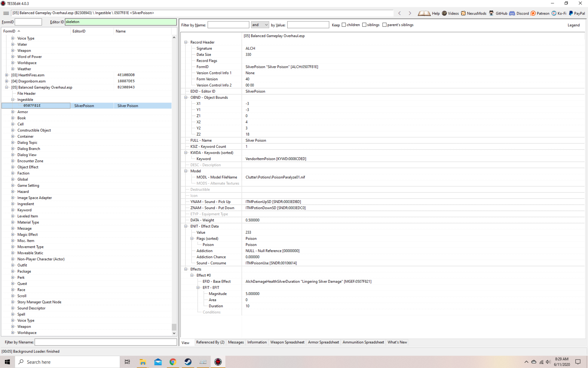Focus the Editor ID field containing skeleton
The height and width of the screenshot is (368, 588).
pyautogui.click(x=120, y=22)
